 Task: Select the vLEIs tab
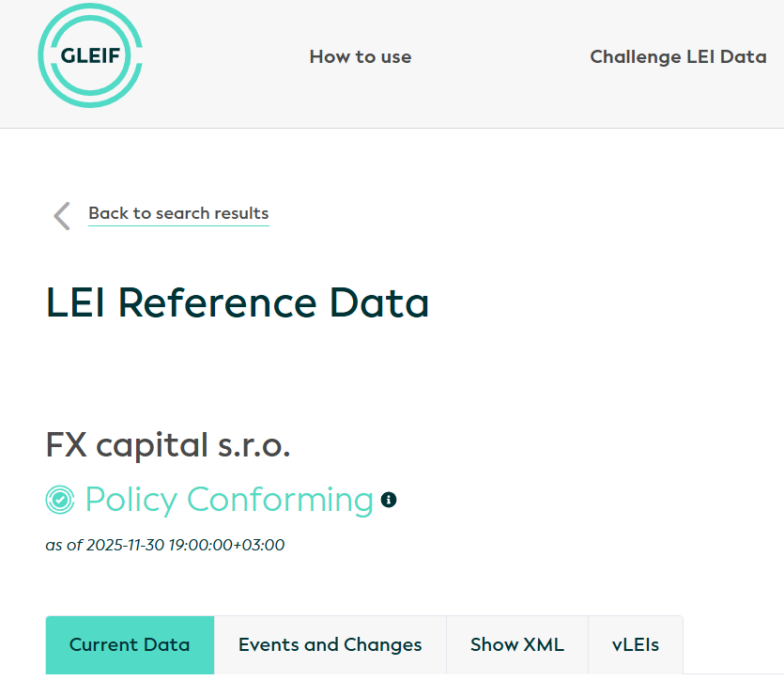[635, 644]
